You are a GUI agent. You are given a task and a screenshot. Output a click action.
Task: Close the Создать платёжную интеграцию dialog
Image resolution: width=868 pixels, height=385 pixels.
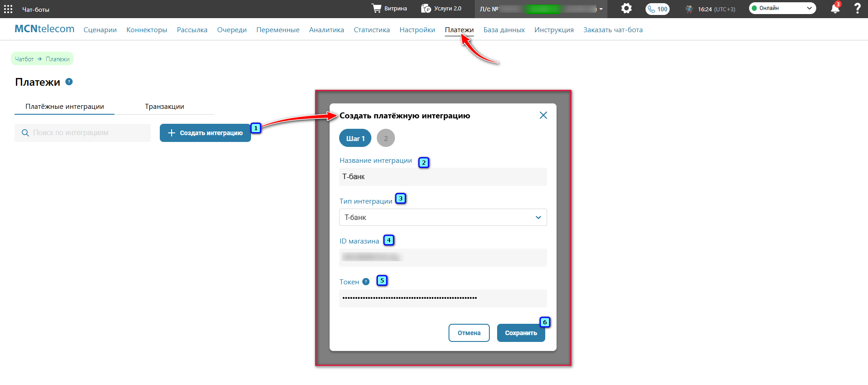pos(543,115)
